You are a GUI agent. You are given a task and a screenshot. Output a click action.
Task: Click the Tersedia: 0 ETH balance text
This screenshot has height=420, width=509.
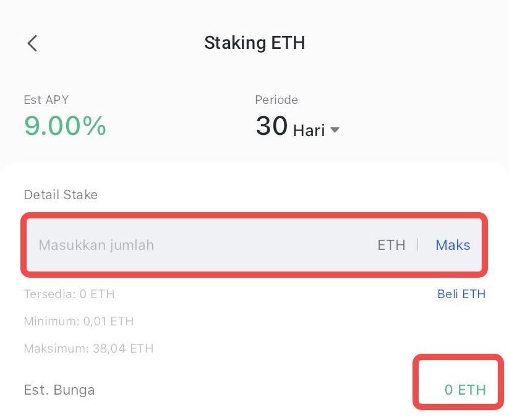69,294
